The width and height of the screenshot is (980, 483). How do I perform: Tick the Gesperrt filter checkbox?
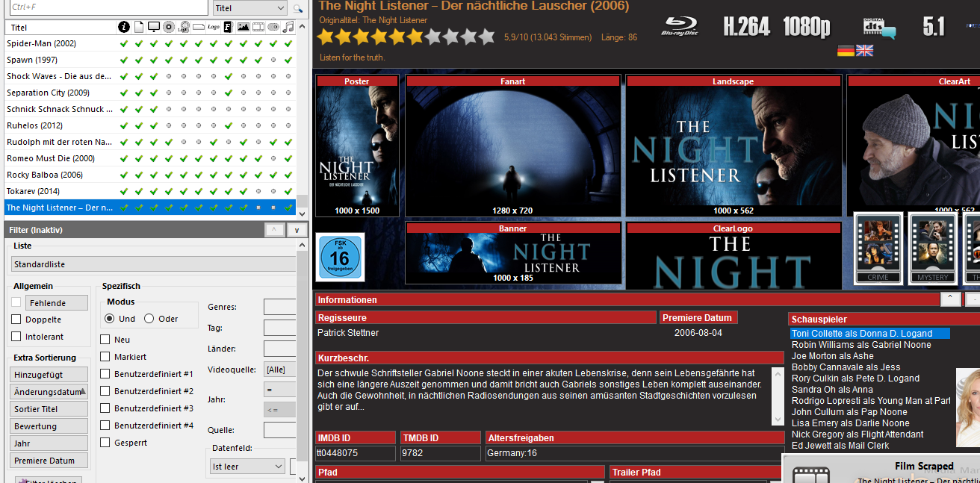point(105,443)
